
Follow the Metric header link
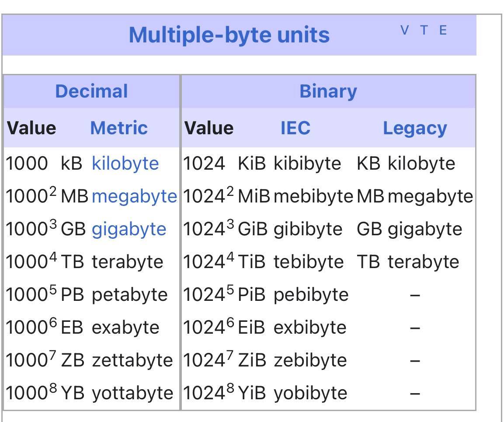pyautogui.click(x=119, y=128)
